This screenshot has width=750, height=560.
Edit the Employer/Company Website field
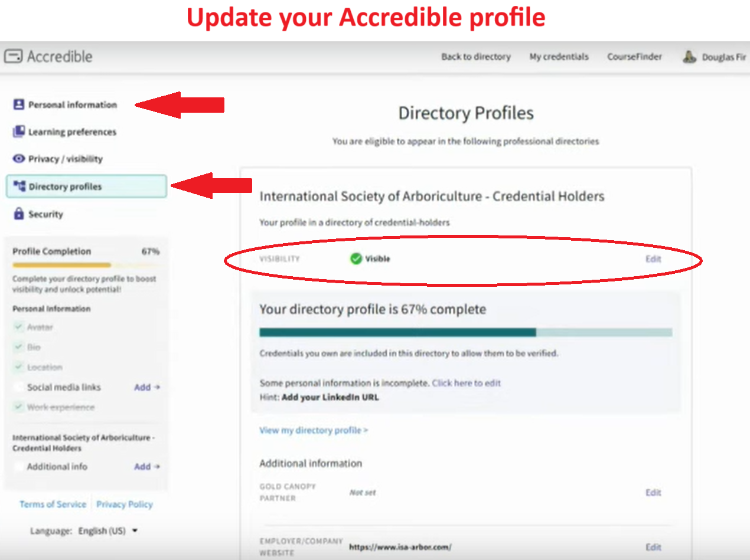coord(653,547)
